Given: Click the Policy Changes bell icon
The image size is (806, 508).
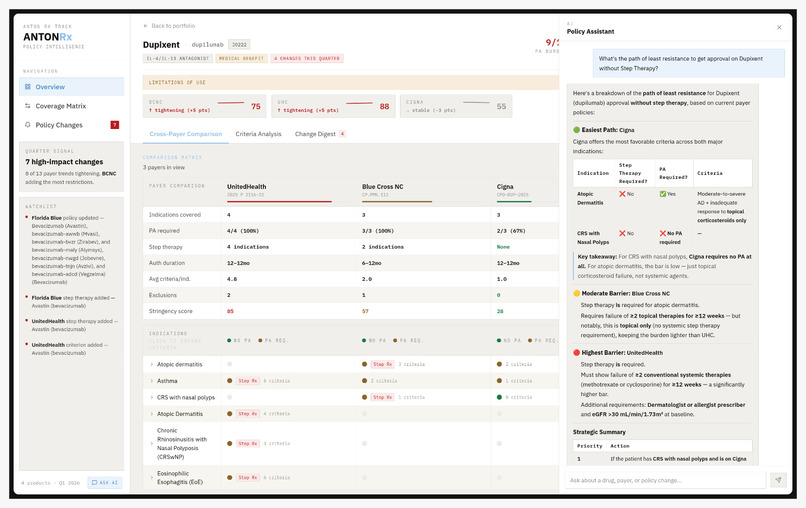Looking at the screenshot, I should click(28, 125).
